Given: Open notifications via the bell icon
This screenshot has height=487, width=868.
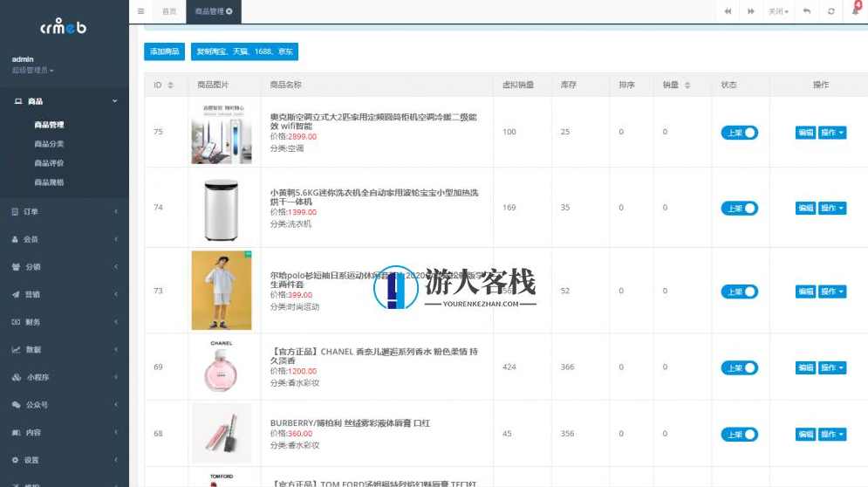Looking at the screenshot, I should click(x=856, y=10).
